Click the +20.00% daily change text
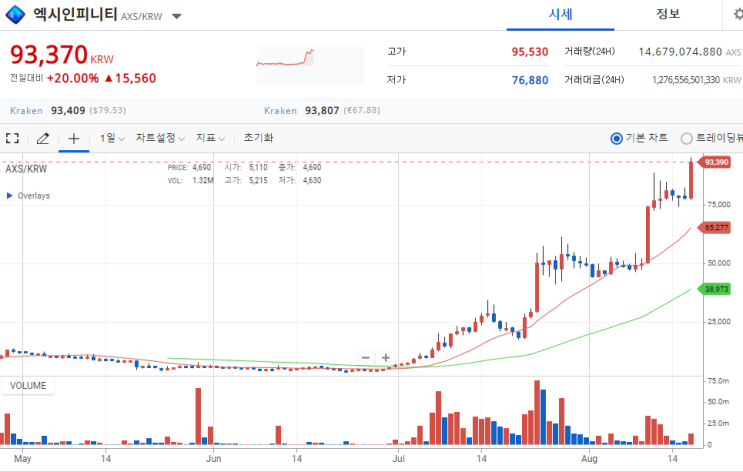This screenshot has height=472, width=743. 73,78
